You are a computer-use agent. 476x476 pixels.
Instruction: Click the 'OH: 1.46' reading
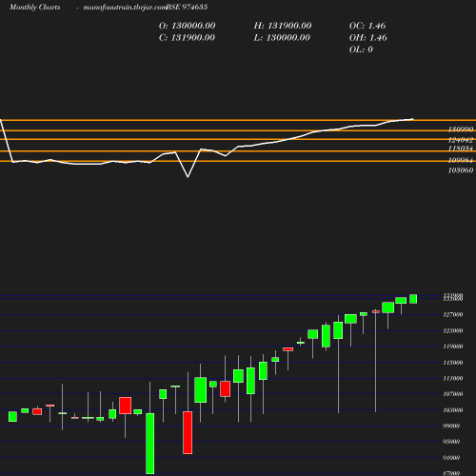click(368, 38)
